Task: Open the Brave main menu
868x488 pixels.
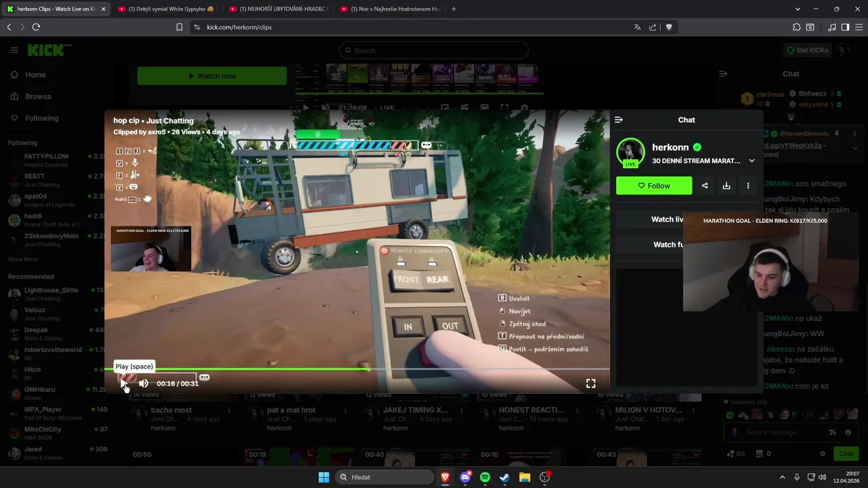Action: coord(859,27)
